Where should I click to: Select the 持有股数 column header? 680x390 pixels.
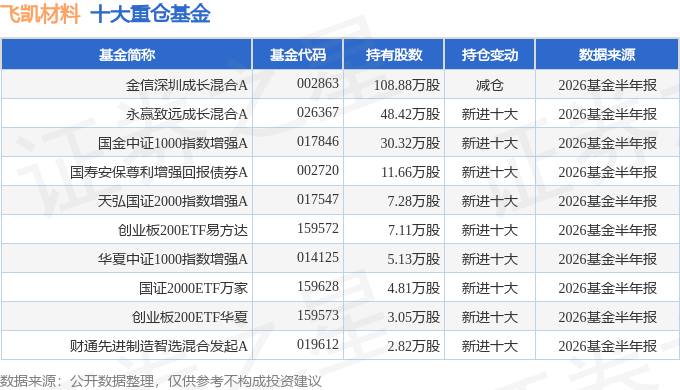(394, 55)
